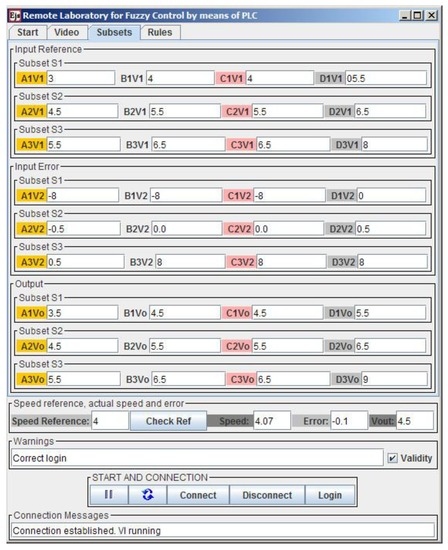Screen dimensions: 448x550
Task: Click the B1V1 input field
Action: pyautogui.click(x=180, y=78)
